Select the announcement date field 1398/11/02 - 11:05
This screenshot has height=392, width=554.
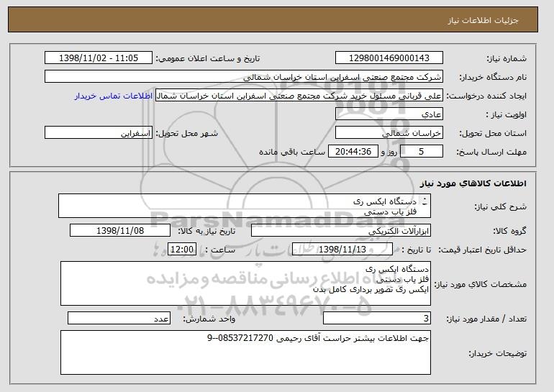[x=99, y=58]
